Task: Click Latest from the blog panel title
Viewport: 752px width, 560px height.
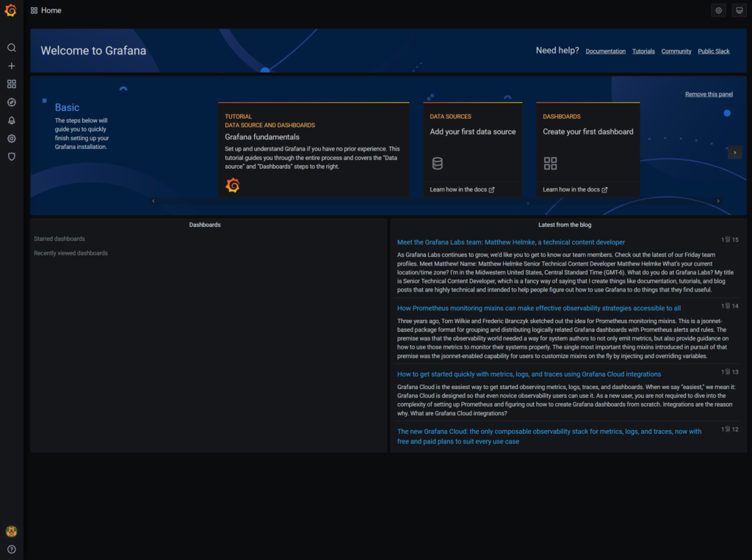Action: (565, 225)
